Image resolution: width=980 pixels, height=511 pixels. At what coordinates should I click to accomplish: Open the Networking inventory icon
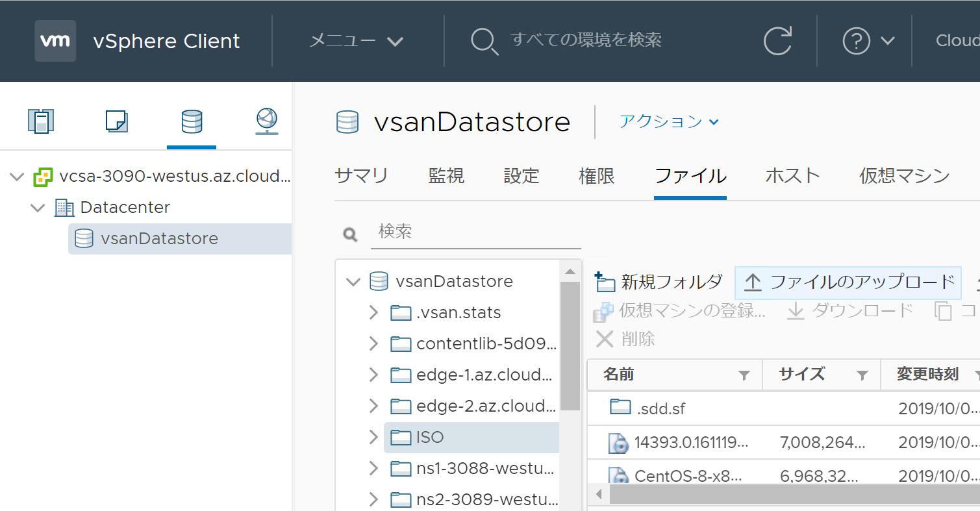tap(266, 121)
